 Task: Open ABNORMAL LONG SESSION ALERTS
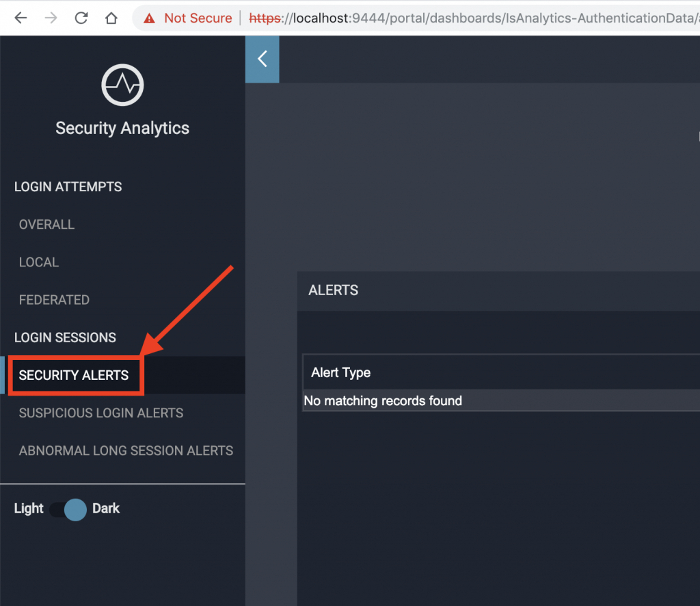[126, 451]
